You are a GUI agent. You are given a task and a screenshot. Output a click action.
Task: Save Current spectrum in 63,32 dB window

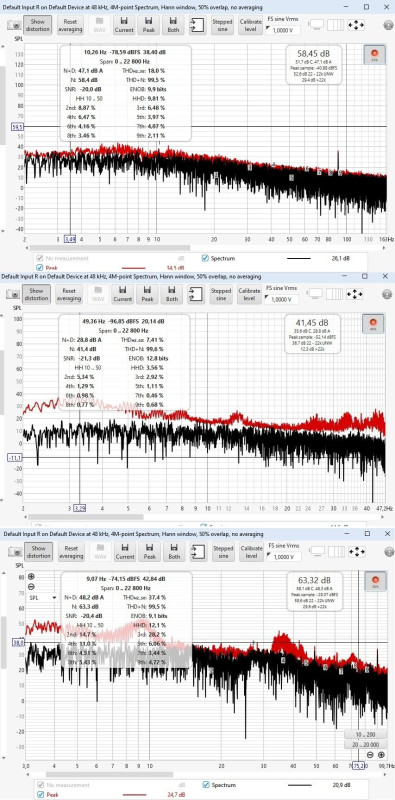tap(125, 551)
